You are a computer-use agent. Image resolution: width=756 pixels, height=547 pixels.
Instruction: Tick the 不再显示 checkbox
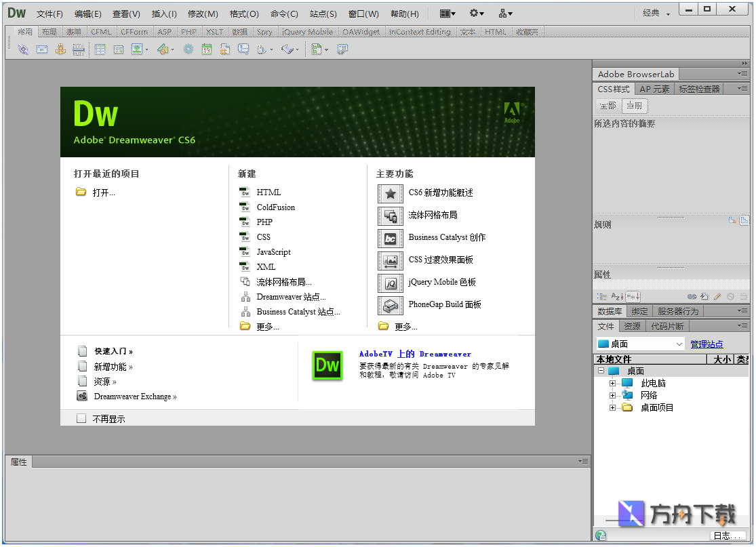pyautogui.click(x=81, y=418)
